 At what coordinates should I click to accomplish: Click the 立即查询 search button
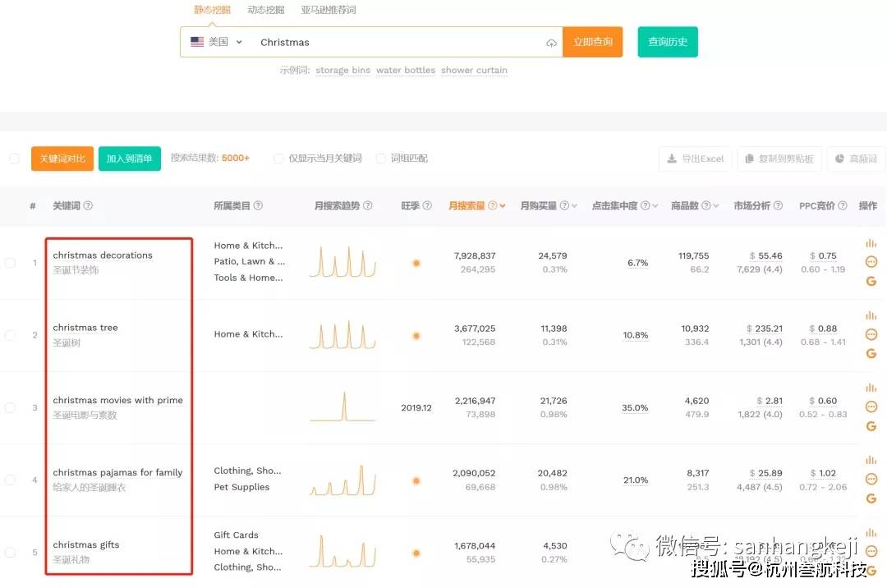tap(592, 42)
